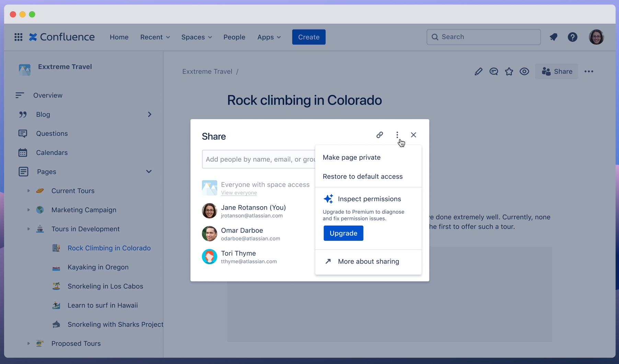Click the Blog quote icon
Image resolution: width=619 pixels, height=364 pixels.
tap(23, 114)
